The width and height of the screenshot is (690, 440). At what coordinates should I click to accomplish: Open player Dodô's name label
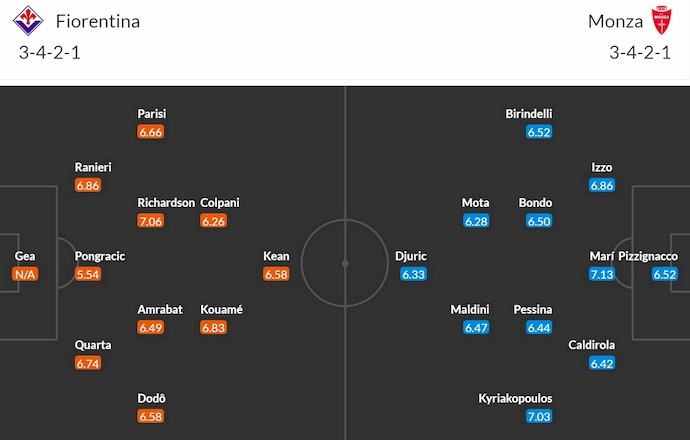151,398
